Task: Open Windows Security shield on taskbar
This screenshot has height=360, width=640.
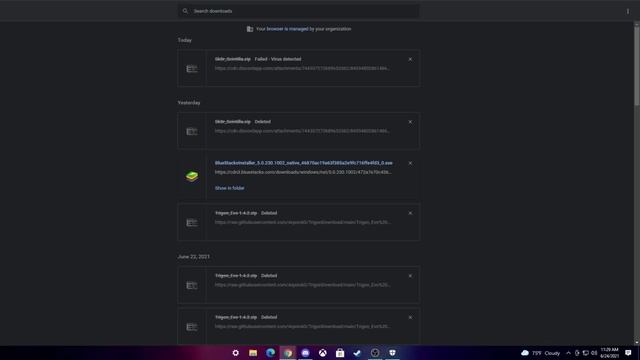Action: tap(392, 353)
